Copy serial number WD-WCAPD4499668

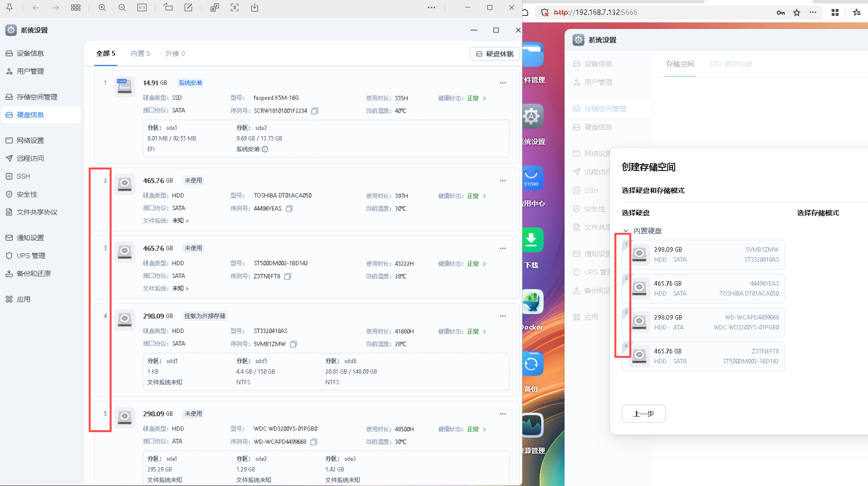(x=314, y=442)
